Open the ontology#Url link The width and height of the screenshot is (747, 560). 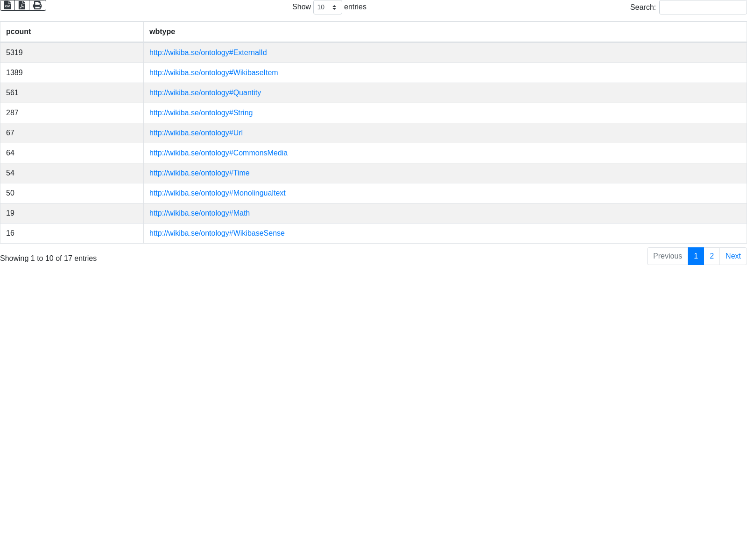(x=196, y=133)
